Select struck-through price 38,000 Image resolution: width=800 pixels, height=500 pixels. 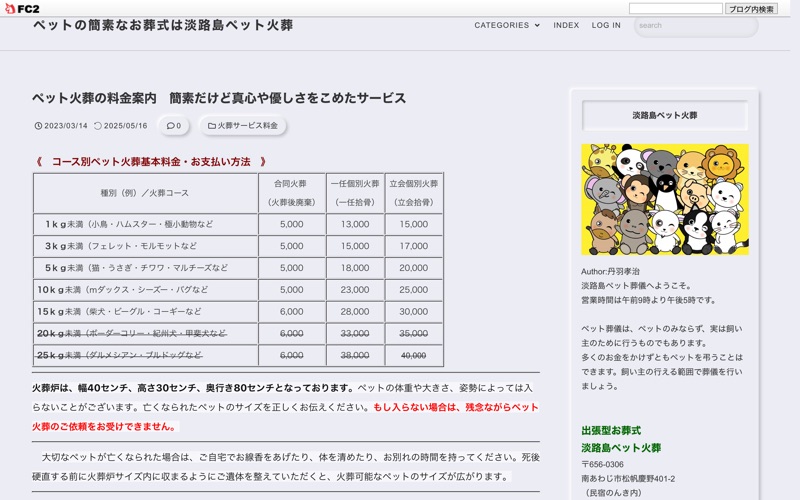(x=355, y=355)
